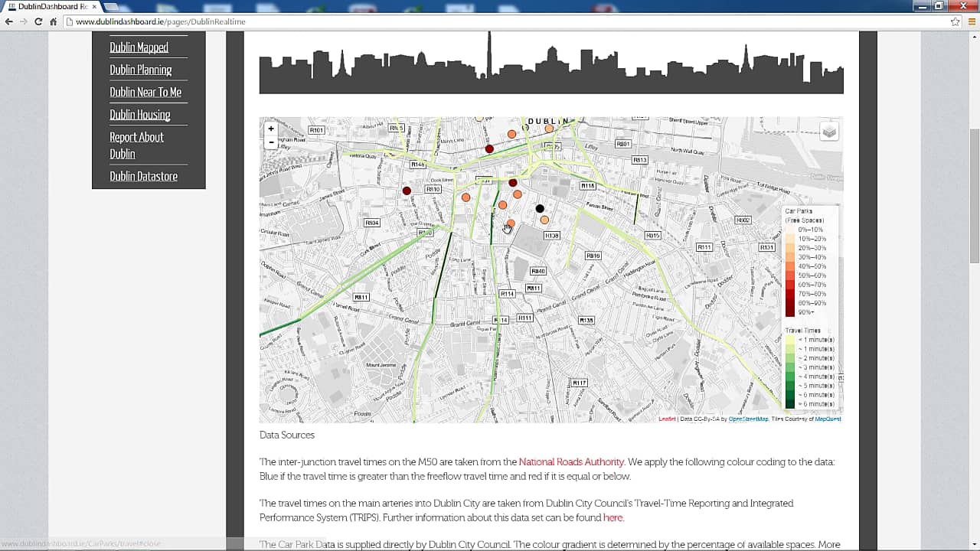The width and height of the screenshot is (980, 551).
Task: Follow the National Roads Authority link
Action: [571, 462]
